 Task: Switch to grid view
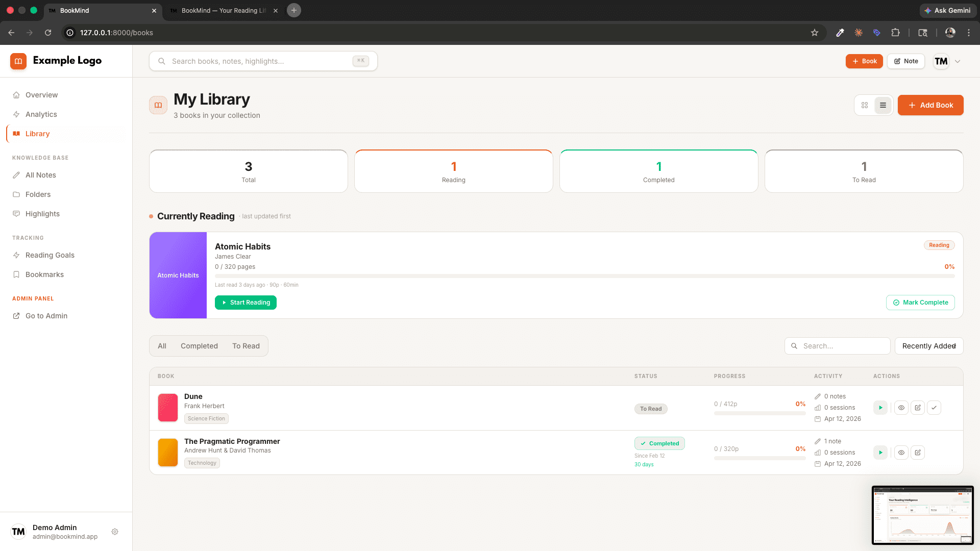click(865, 105)
